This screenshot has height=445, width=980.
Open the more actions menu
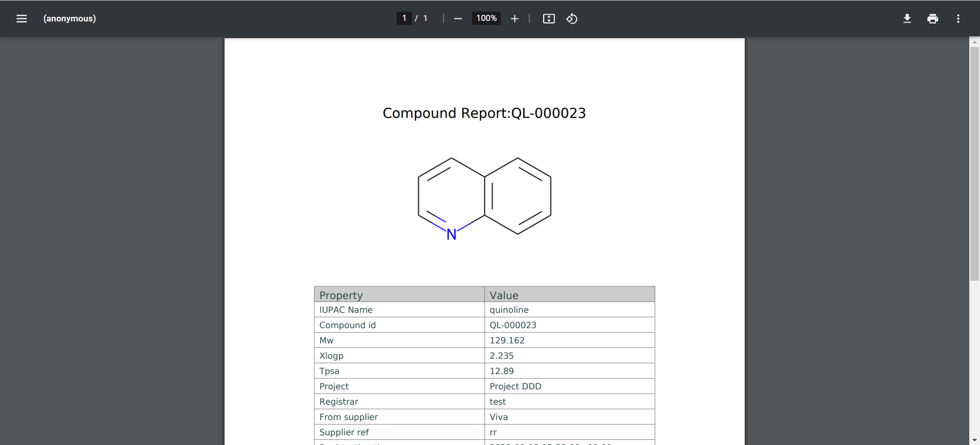click(958, 18)
